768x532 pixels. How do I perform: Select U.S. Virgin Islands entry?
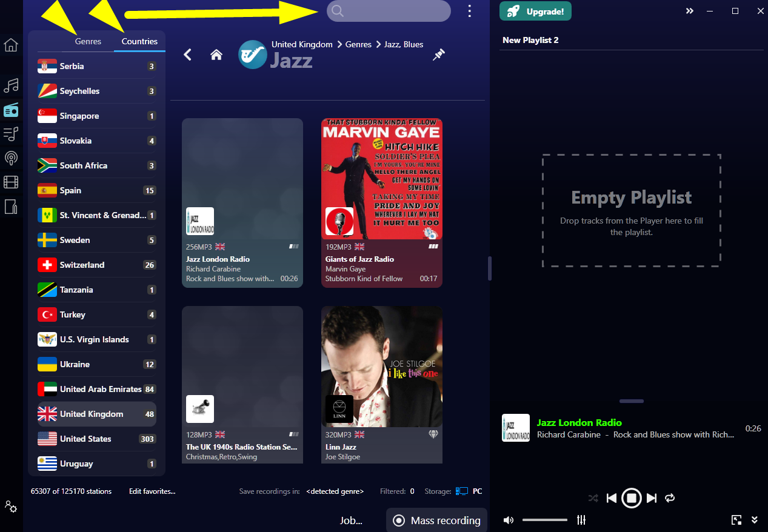click(97, 339)
